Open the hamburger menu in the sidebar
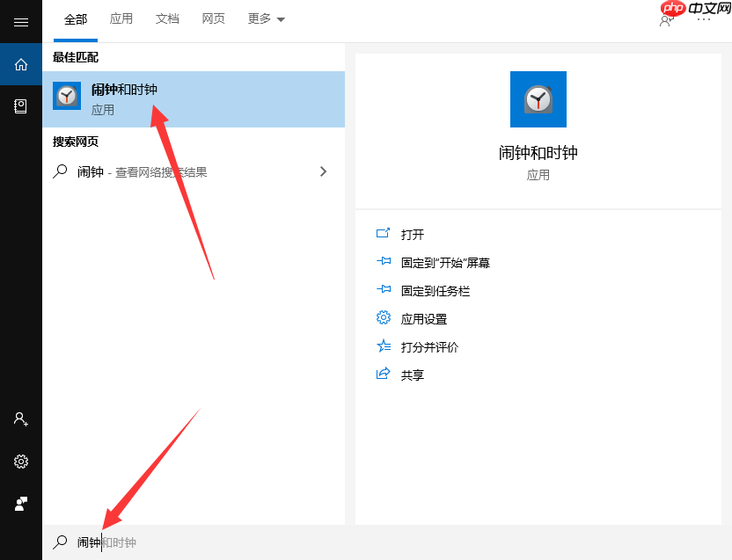Screen dimensions: 732x560 click(21, 22)
